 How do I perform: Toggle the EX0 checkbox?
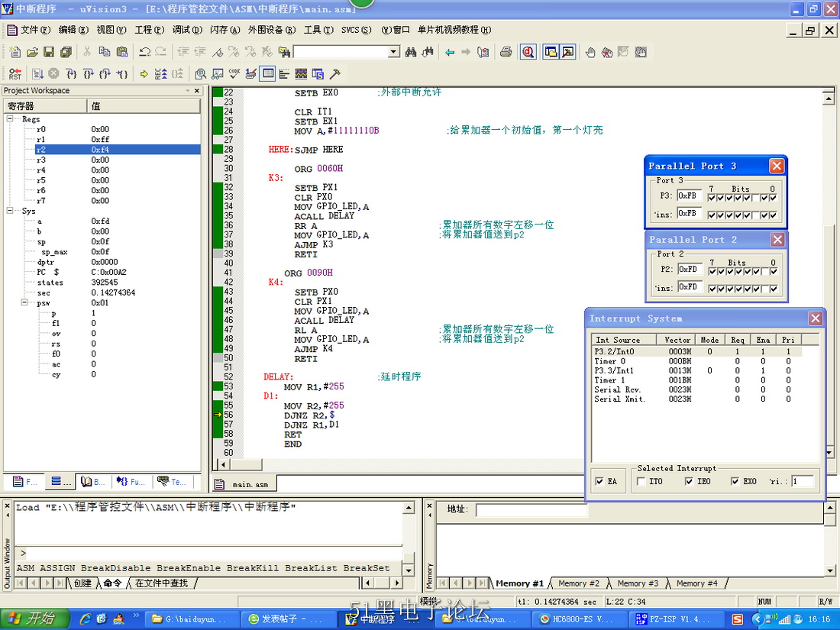click(735, 482)
